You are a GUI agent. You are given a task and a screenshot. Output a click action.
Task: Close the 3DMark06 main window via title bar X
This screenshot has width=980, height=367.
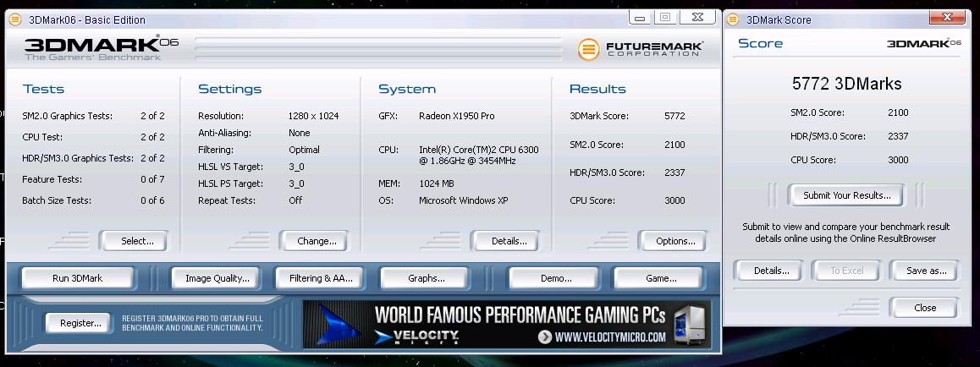699,18
